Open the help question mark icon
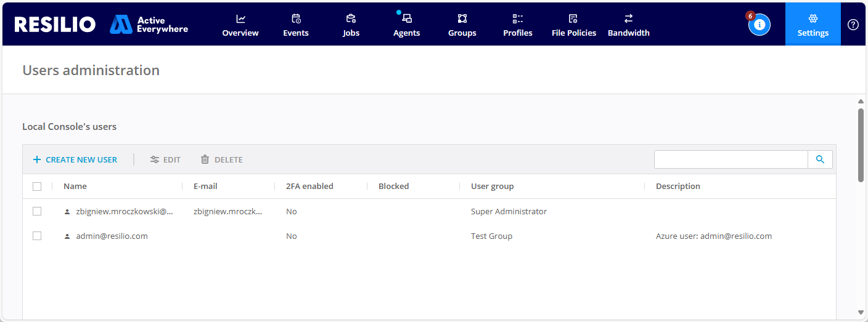The width and height of the screenshot is (868, 322). (853, 25)
